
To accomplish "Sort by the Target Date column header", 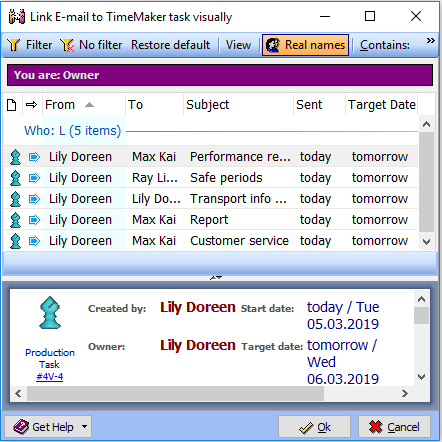I will click(x=382, y=105).
